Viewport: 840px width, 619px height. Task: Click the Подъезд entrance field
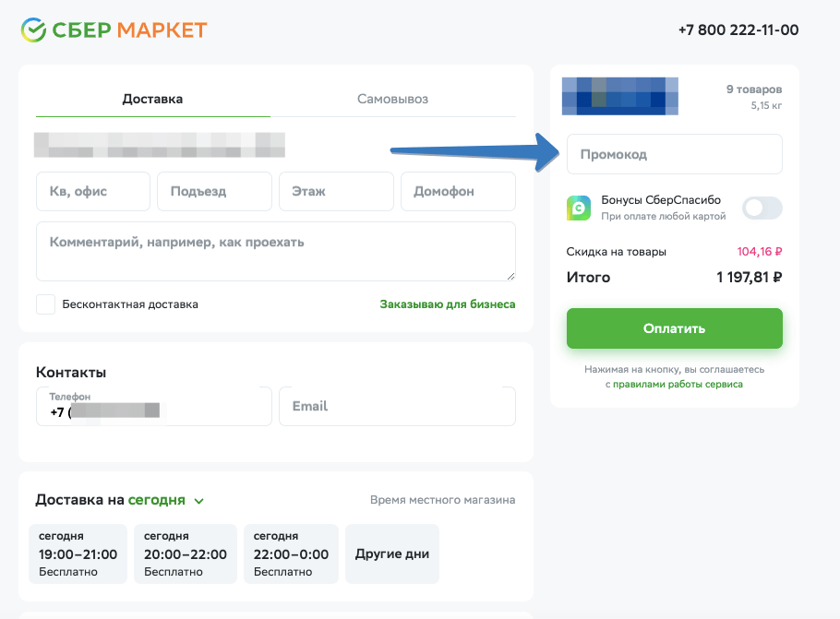(x=214, y=192)
